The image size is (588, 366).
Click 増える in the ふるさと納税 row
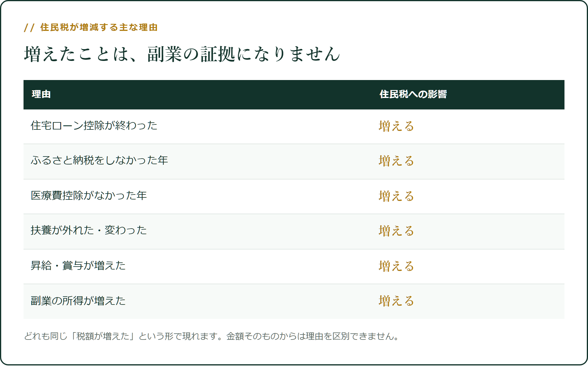pyautogui.click(x=396, y=161)
